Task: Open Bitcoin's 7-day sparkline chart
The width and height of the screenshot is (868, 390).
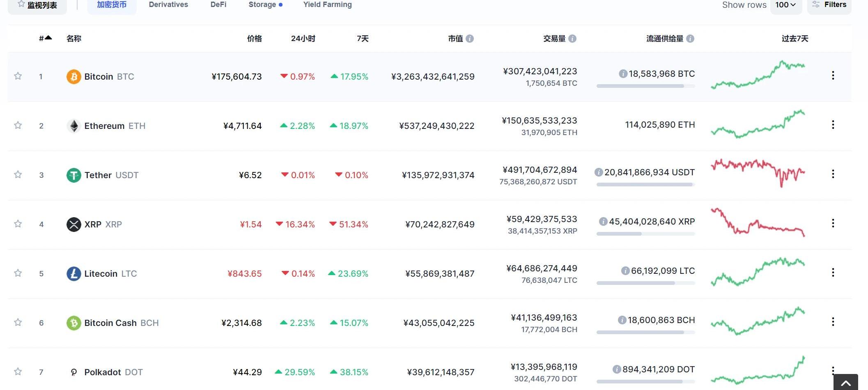Action: coord(758,75)
